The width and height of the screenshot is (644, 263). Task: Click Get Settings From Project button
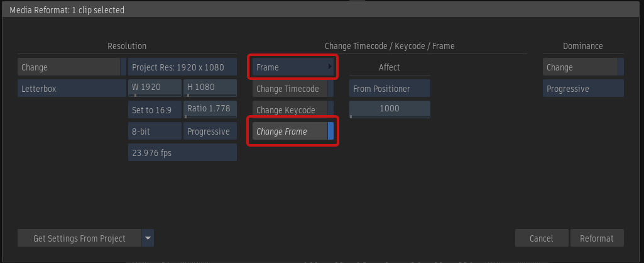79,238
